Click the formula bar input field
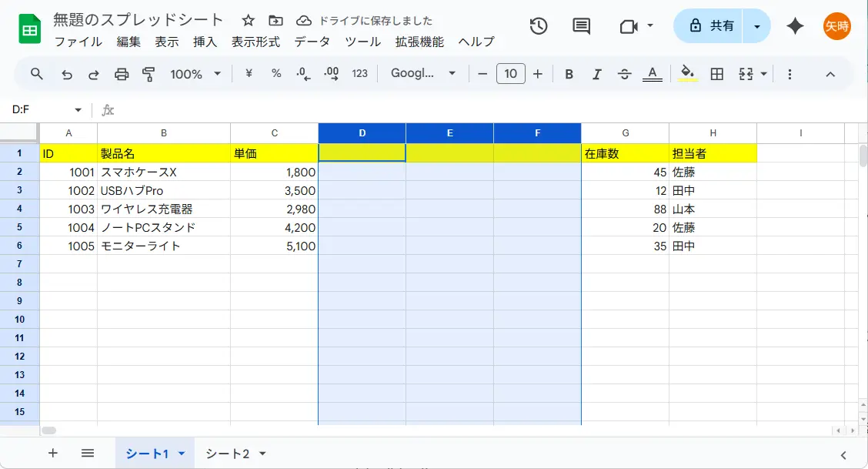The image size is (868, 469). coord(462,110)
